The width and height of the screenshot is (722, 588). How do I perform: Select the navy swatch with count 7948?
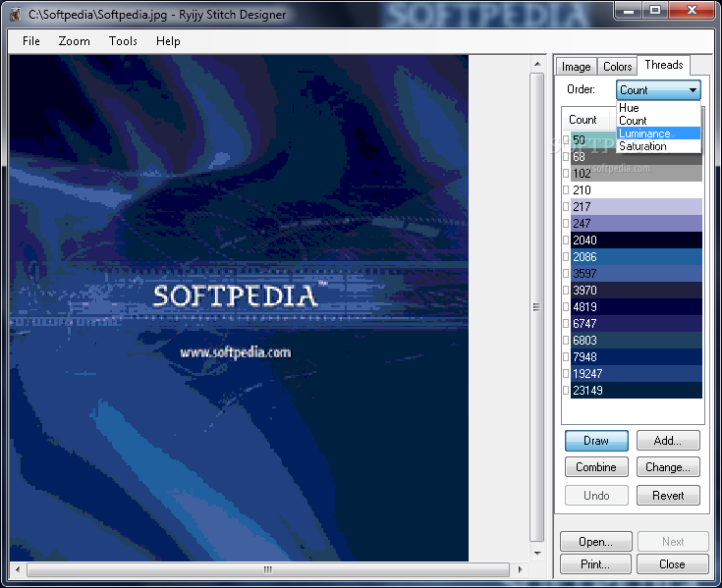click(x=637, y=357)
